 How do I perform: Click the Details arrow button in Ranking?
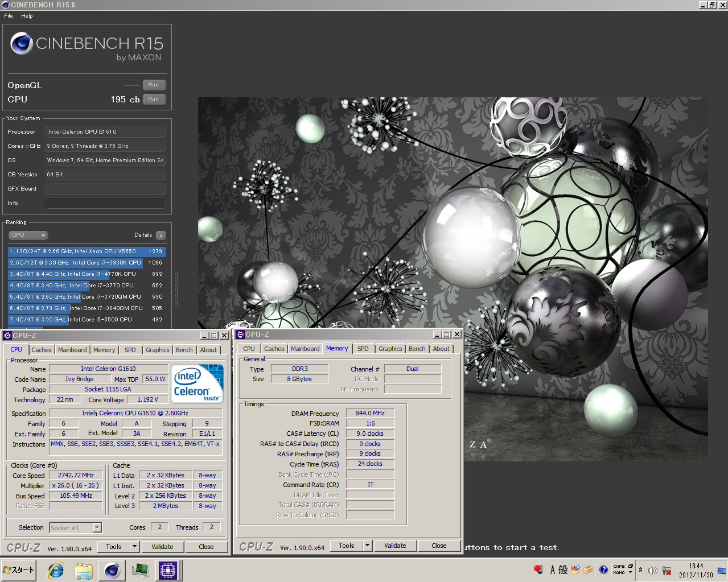coord(161,235)
